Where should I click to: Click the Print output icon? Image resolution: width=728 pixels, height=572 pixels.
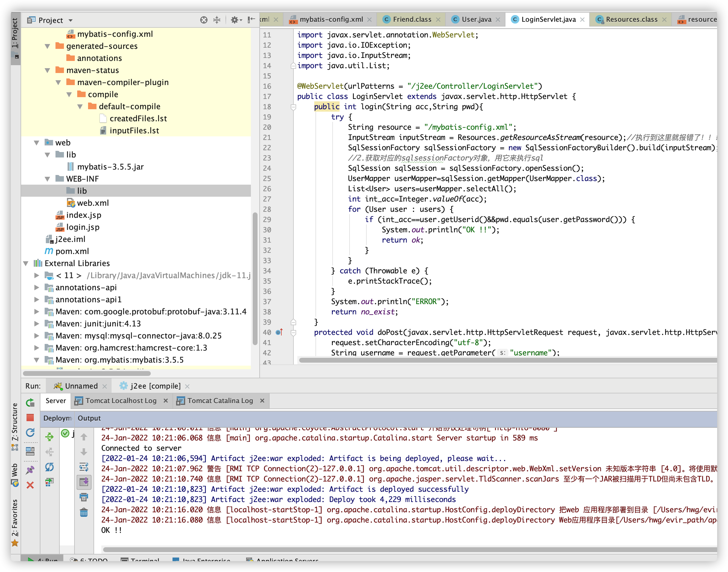84,497
